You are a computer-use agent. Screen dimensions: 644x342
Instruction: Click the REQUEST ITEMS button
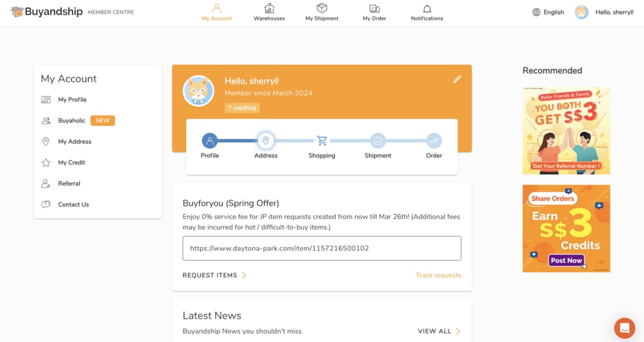(x=214, y=275)
